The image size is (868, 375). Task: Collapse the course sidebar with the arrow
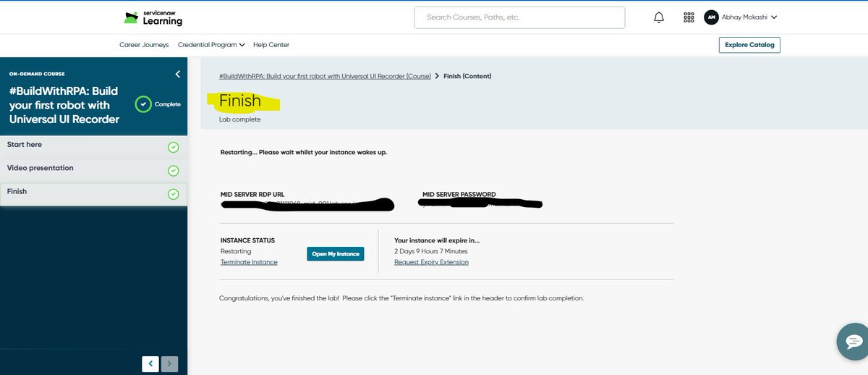[x=178, y=74]
